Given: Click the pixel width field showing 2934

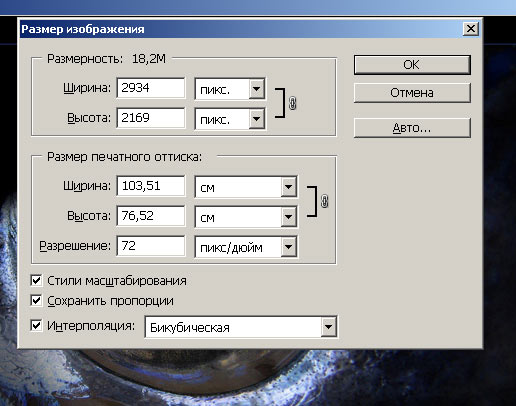Looking at the screenshot, I should point(151,88).
